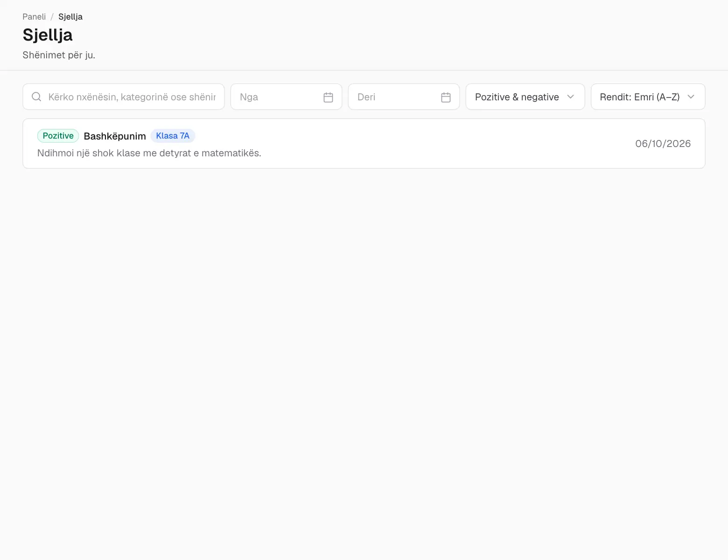The height and width of the screenshot is (560, 728).
Task: Go to Paneli breadcrumb link
Action: pos(34,17)
